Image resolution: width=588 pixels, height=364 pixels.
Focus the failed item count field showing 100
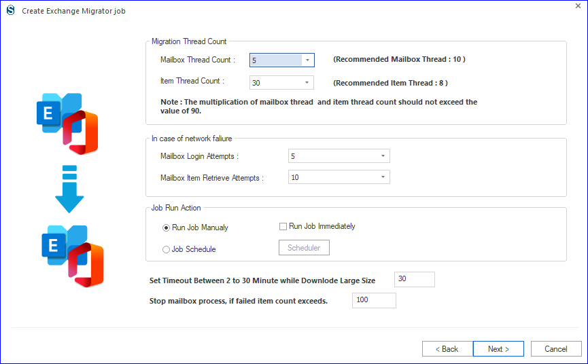[374, 300]
